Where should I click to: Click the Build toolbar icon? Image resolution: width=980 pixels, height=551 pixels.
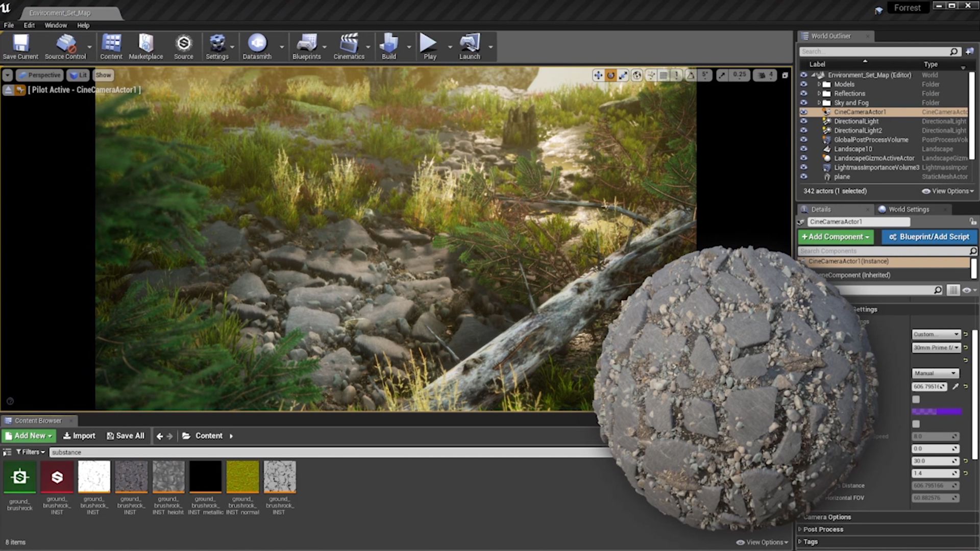[389, 44]
